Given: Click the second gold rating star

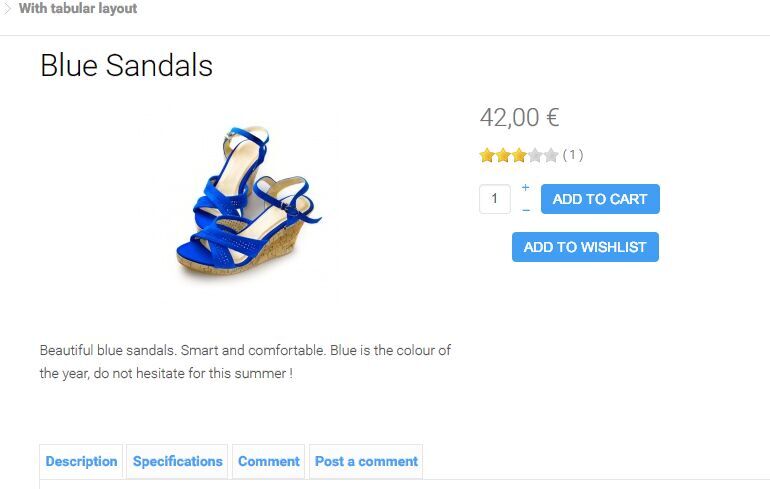Looking at the screenshot, I should pyautogui.click(x=503, y=156).
